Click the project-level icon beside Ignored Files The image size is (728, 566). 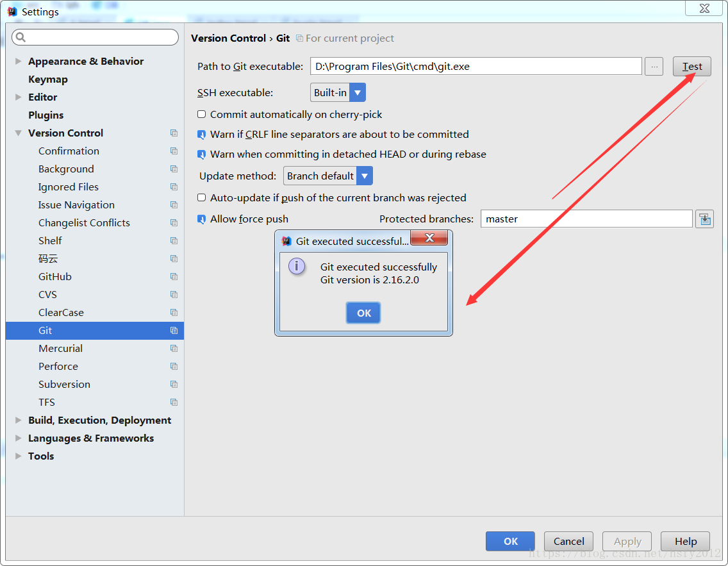coord(174,187)
